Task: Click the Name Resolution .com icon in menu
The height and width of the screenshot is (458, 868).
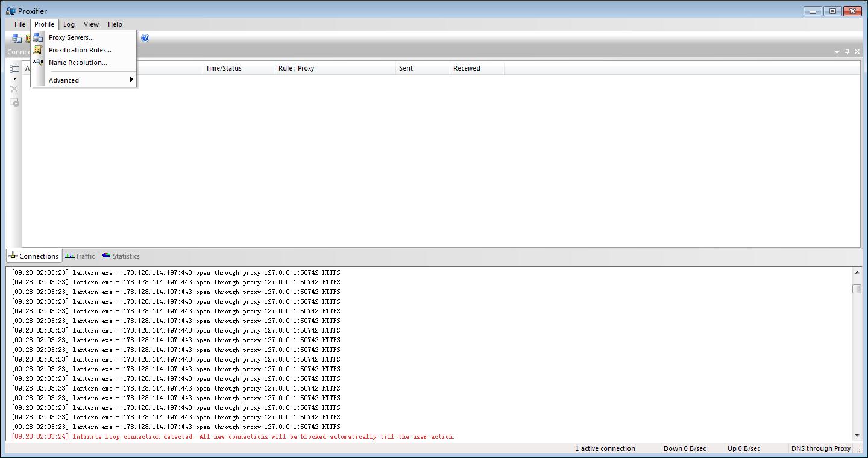Action: point(39,63)
